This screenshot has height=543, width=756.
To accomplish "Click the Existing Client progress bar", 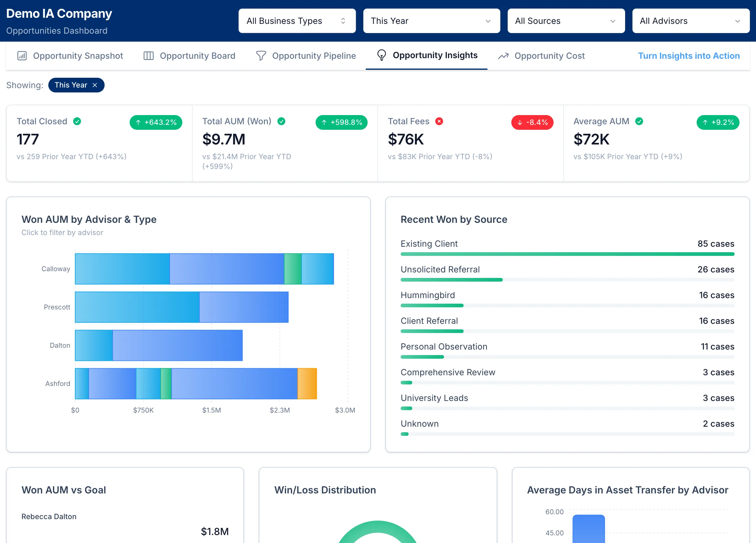I will 567,254.
